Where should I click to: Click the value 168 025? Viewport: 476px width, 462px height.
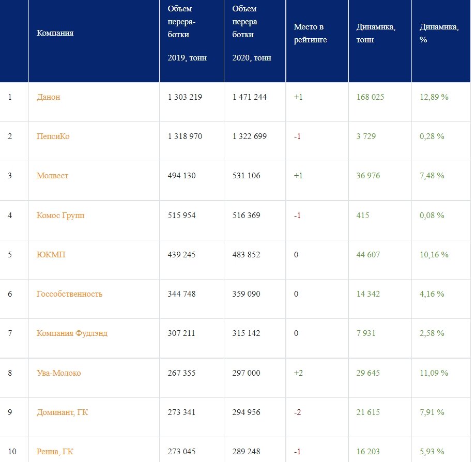pyautogui.click(x=371, y=97)
